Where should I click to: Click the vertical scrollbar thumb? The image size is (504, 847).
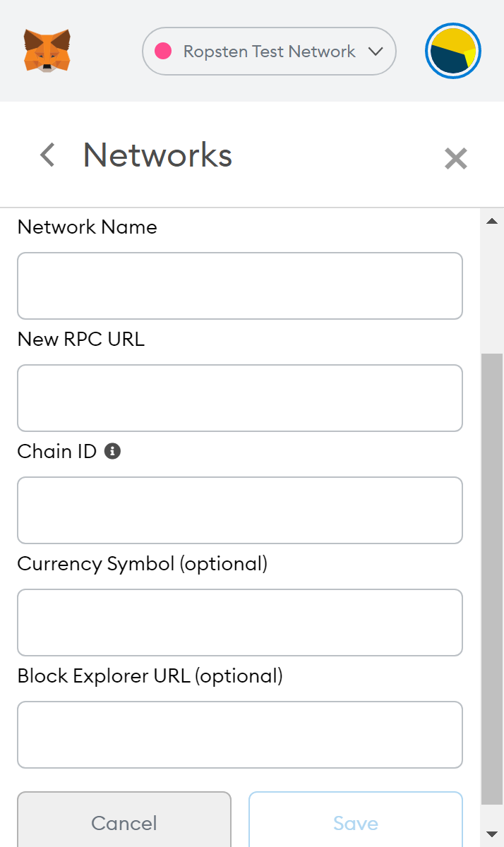(492, 579)
